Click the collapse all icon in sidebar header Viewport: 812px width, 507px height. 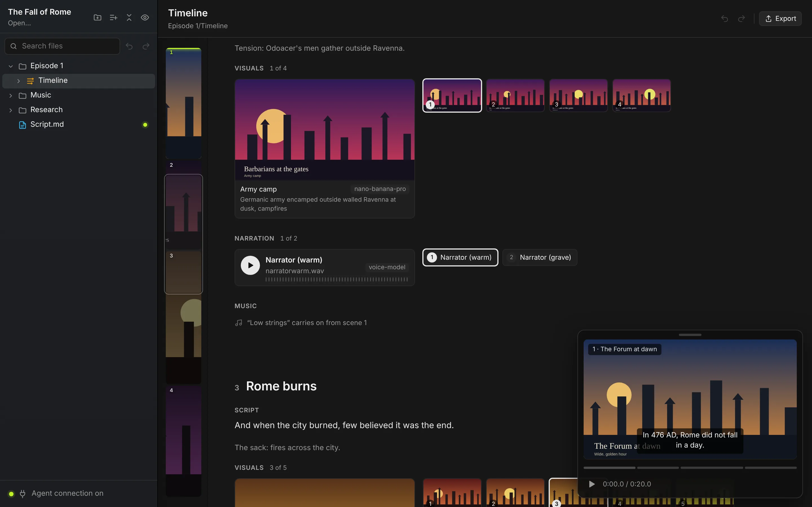(129, 17)
